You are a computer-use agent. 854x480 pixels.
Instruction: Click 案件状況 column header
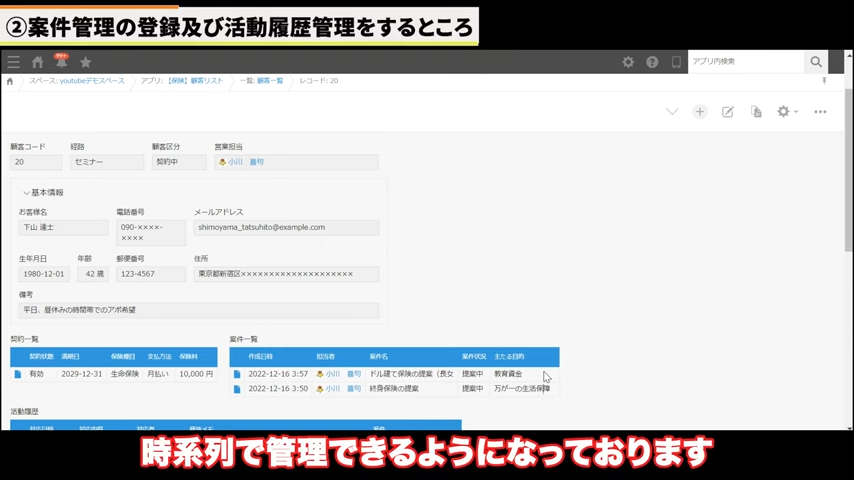(x=474, y=357)
